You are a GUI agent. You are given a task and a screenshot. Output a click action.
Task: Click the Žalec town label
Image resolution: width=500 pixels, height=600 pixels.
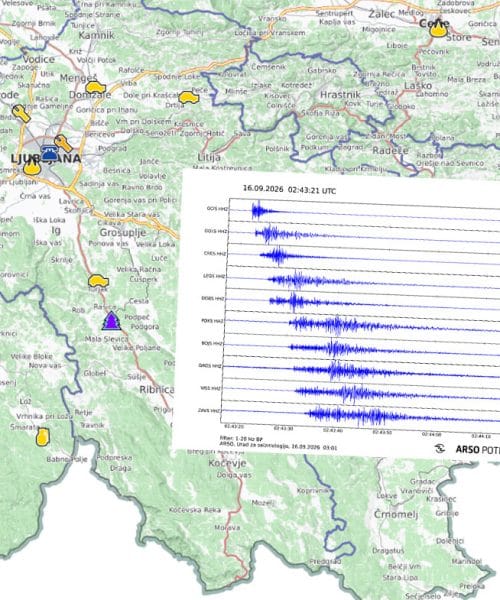pyautogui.click(x=381, y=14)
